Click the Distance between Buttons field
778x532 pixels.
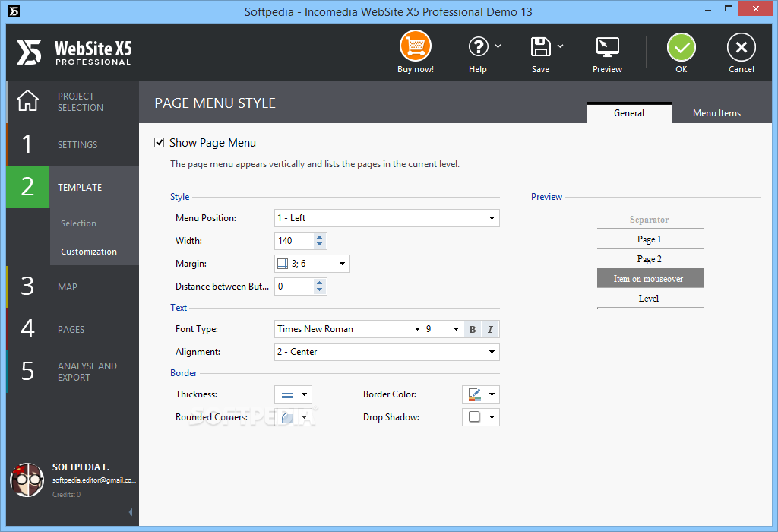[295, 287]
